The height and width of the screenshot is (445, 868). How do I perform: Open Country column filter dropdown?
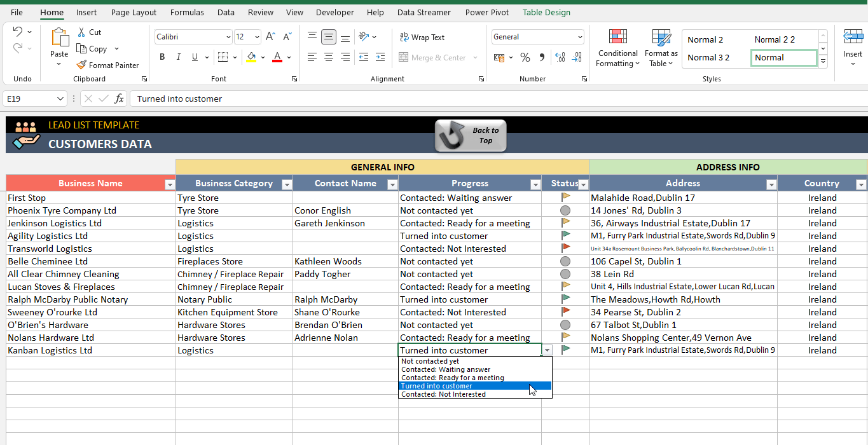click(x=861, y=184)
